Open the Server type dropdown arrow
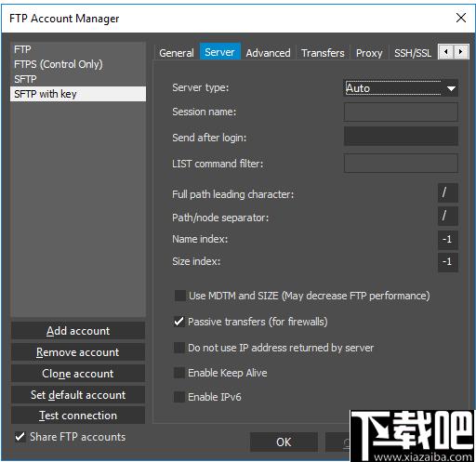This screenshot has width=476, height=462. [451, 88]
